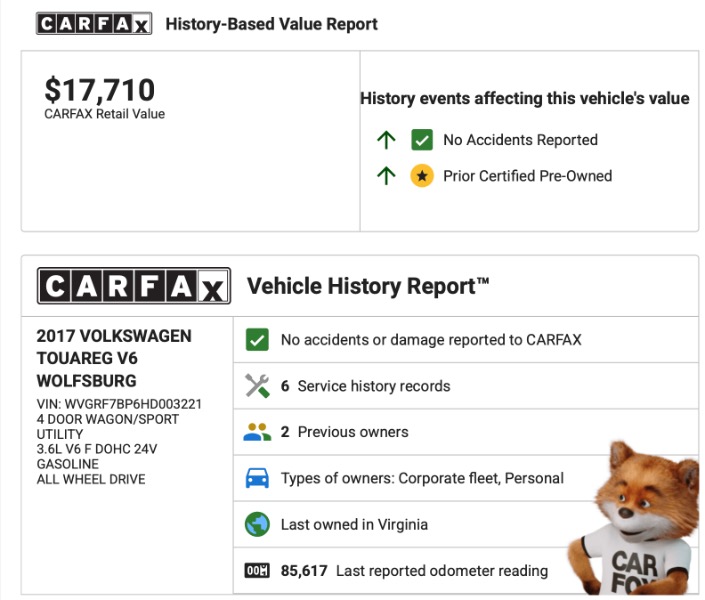Click the globe icon for Last owned
This screenshot has height=600, width=705.
point(257,524)
